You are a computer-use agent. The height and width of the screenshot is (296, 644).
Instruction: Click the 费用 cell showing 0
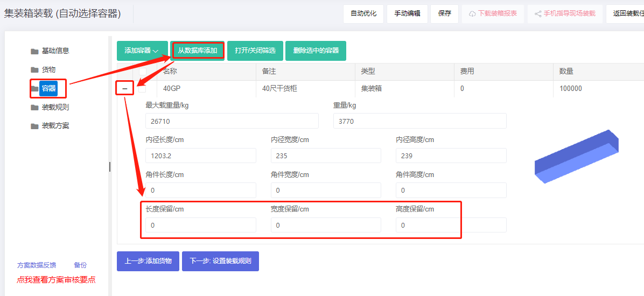(x=503, y=89)
